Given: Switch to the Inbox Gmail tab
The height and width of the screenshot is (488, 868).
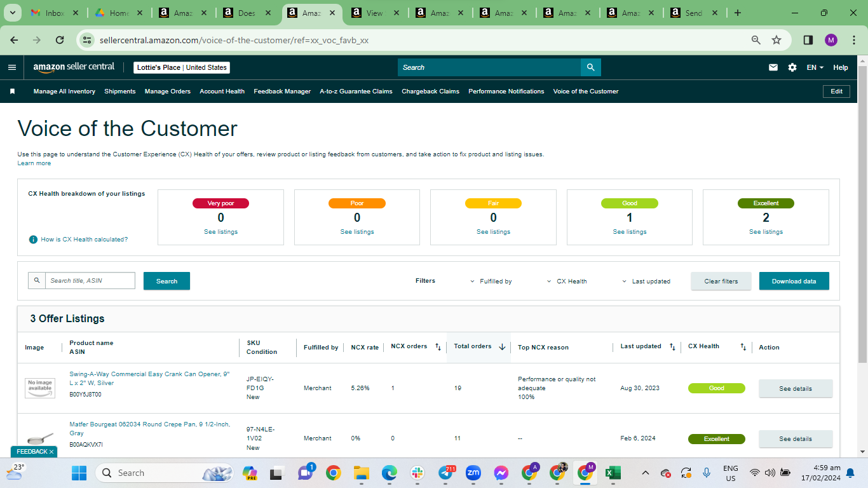Looking at the screenshot, I should [55, 13].
